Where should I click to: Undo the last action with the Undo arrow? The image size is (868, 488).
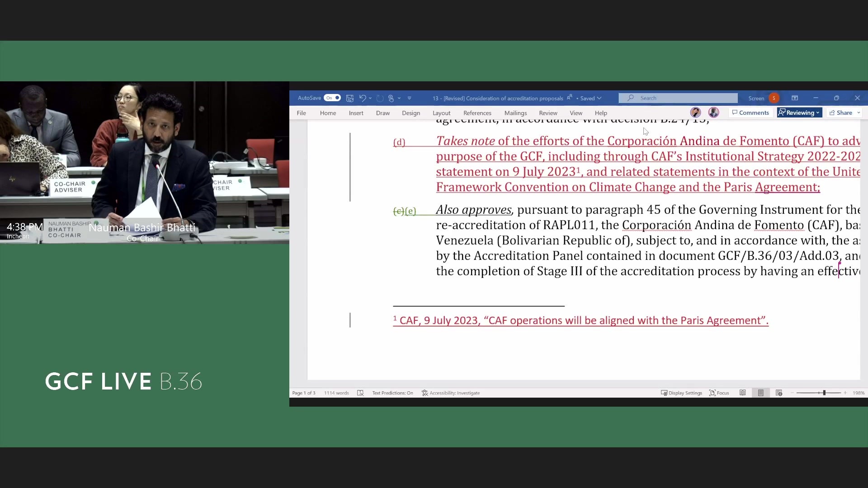click(362, 98)
